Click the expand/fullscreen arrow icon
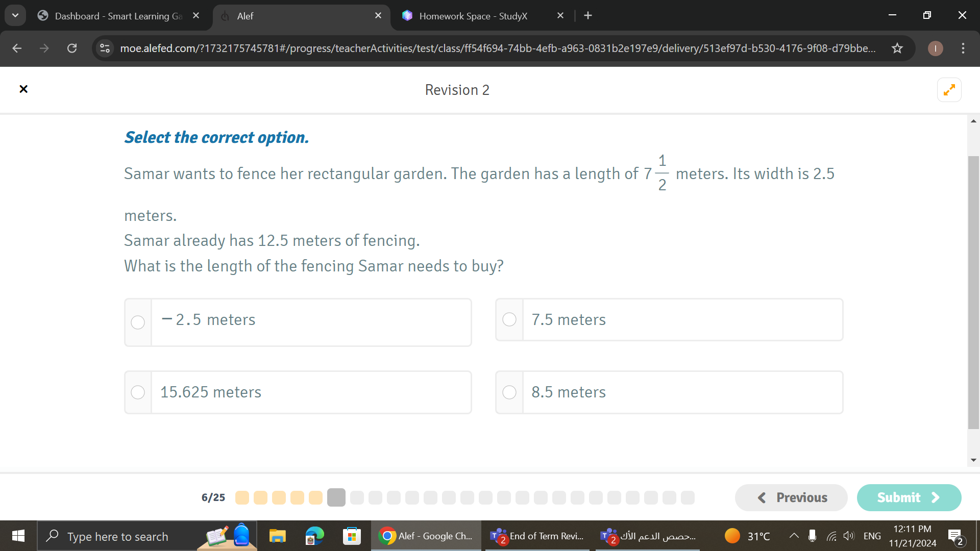 click(x=949, y=89)
